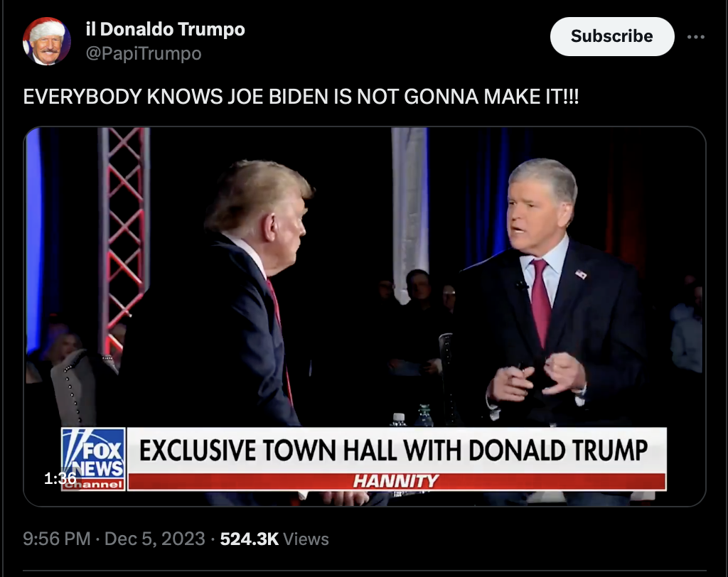Screen dimensions: 728x577
Task: Click the red HANNITY bar in video
Action: pos(397,481)
